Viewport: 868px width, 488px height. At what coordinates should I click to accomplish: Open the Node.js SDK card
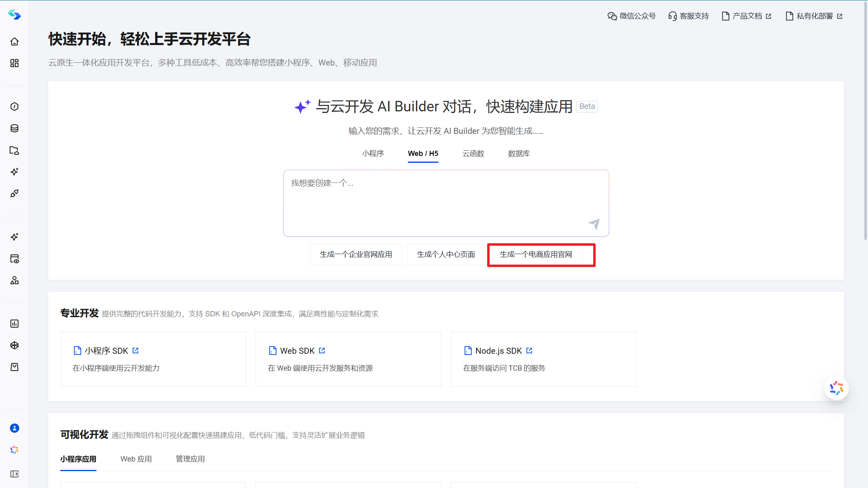[544, 359]
